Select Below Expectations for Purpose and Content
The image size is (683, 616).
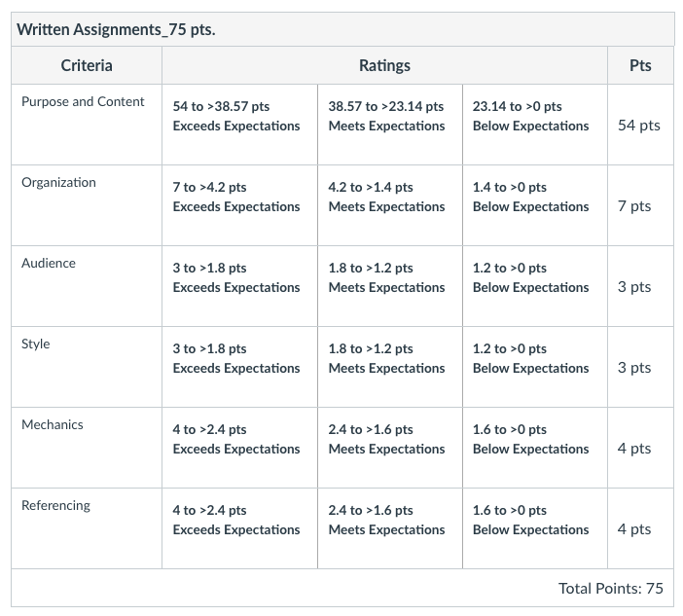point(535,125)
